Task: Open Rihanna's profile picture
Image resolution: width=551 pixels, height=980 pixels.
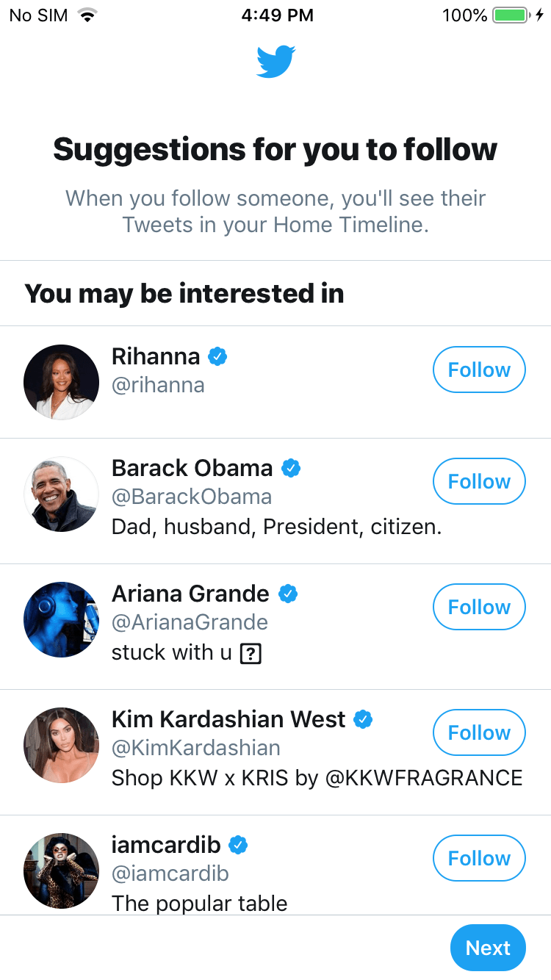Action: 61,382
